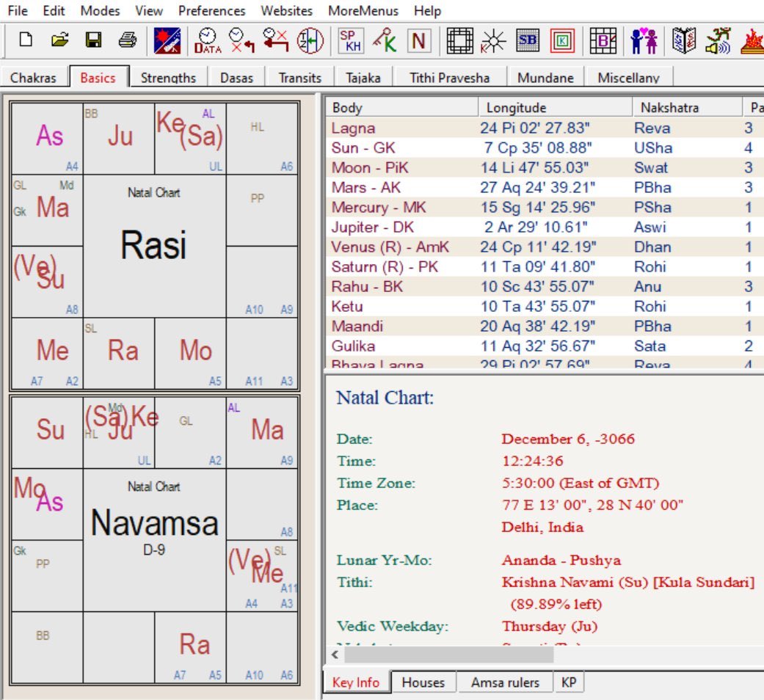764x700 pixels.
Task: Click the open book toolbar icon
Action: pyautogui.click(x=684, y=40)
